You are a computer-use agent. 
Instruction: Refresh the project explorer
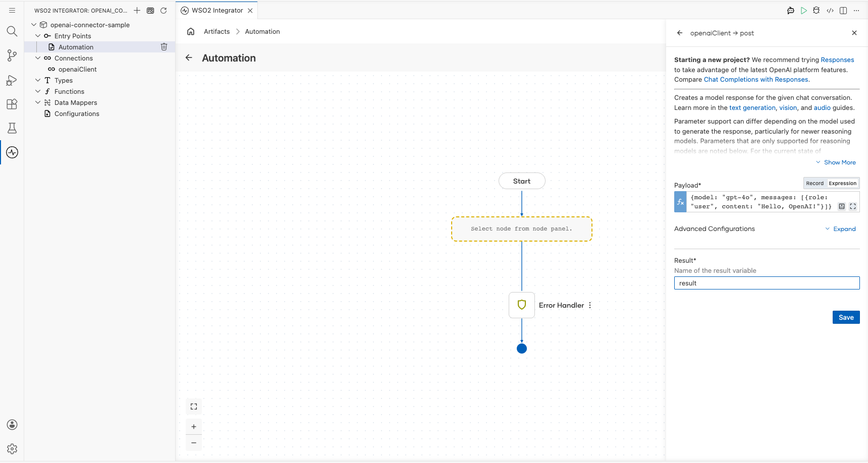point(164,10)
